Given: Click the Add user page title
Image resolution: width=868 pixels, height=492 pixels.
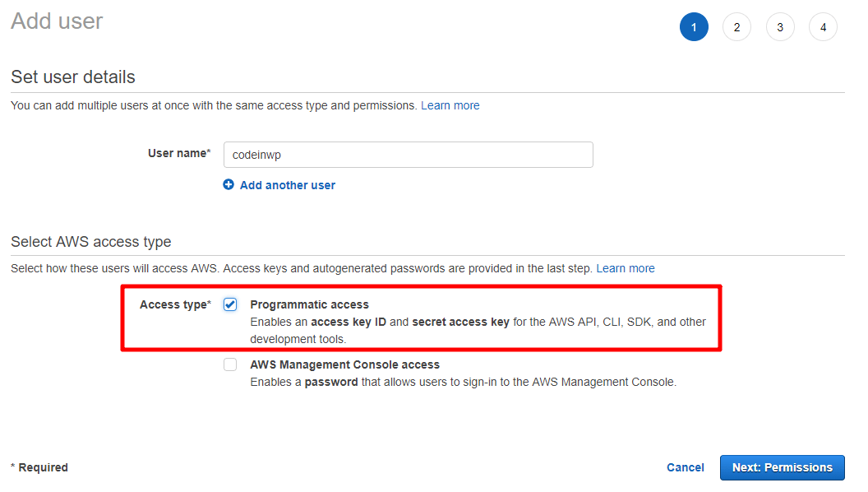Looking at the screenshot, I should click(57, 21).
